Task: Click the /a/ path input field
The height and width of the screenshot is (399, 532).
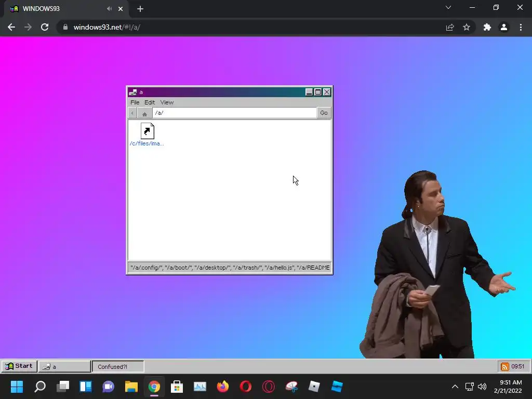Action: point(234,113)
